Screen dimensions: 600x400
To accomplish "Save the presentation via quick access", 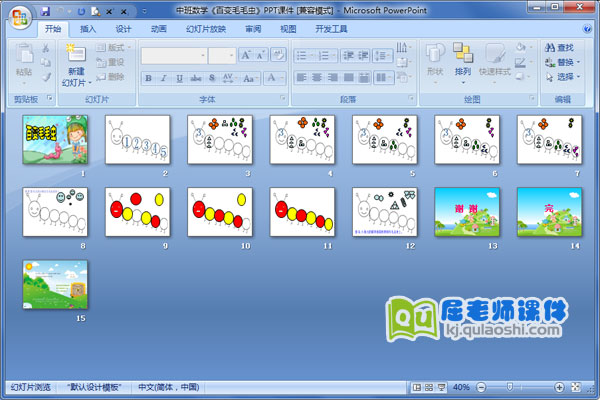I will coord(45,11).
